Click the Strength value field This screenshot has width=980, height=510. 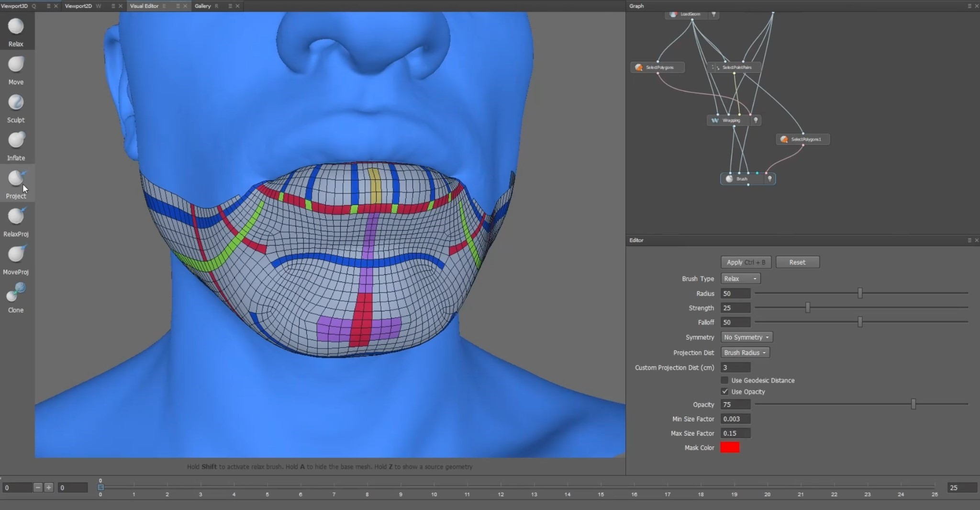735,308
